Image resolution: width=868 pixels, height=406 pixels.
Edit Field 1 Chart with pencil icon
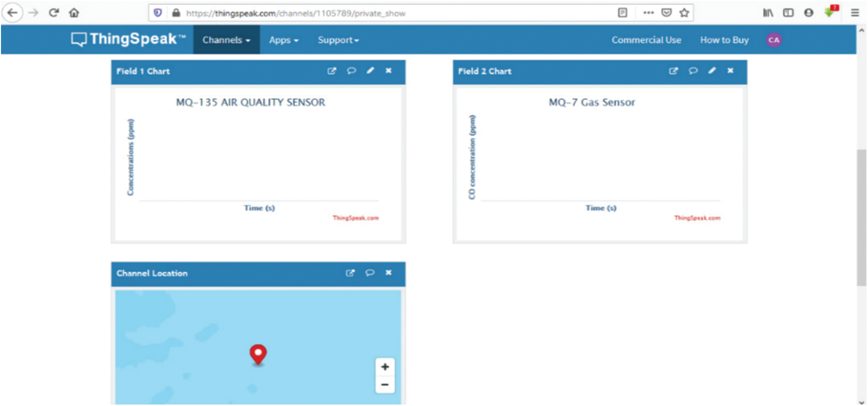[x=370, y=71]
